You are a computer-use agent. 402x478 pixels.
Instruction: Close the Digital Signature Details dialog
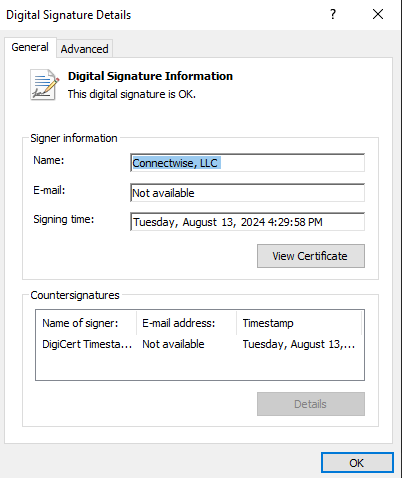[x=378, y=14]
